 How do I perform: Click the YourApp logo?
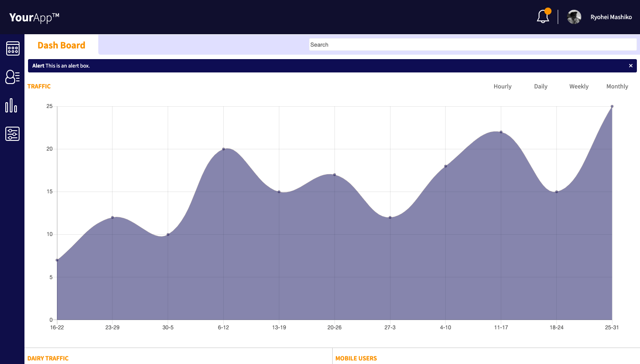coord(34,17)
